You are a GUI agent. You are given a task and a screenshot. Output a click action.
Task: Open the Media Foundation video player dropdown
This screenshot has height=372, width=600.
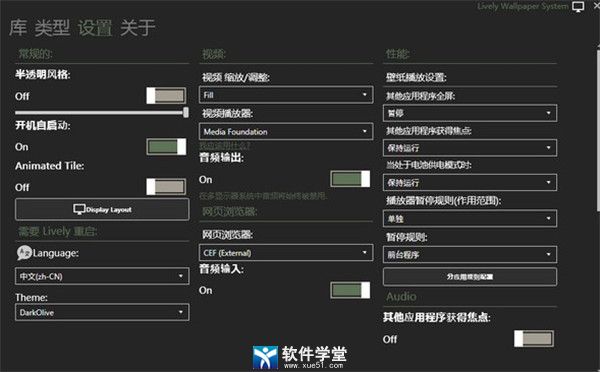click(x=286, y=131)
